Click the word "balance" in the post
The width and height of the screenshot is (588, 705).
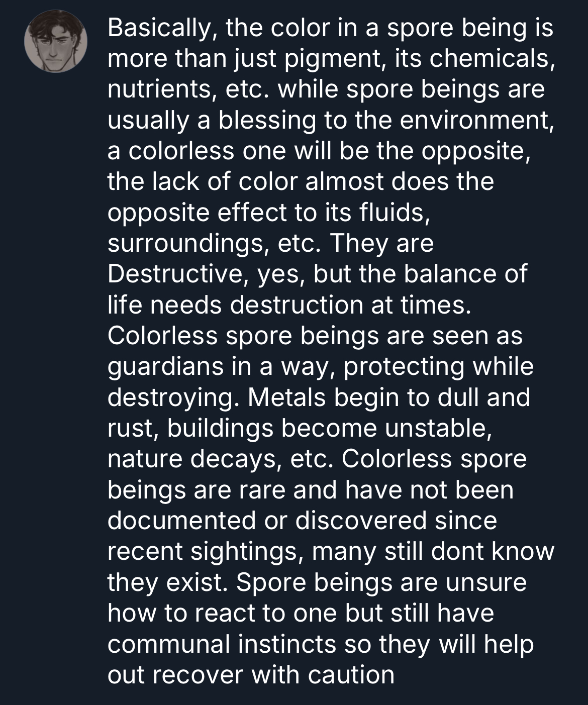[448, 274]
